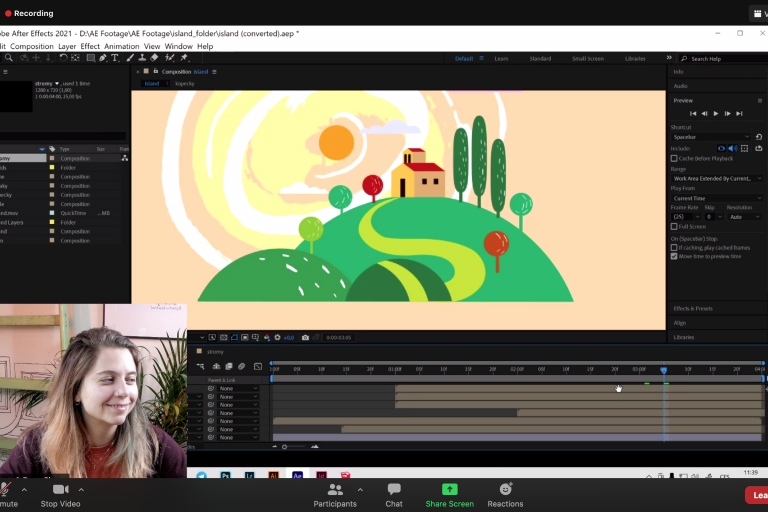Click the Graph Editor icon in the timeline
The width and height of the screenshot is (768, 512).
click(x=258, y=367)
